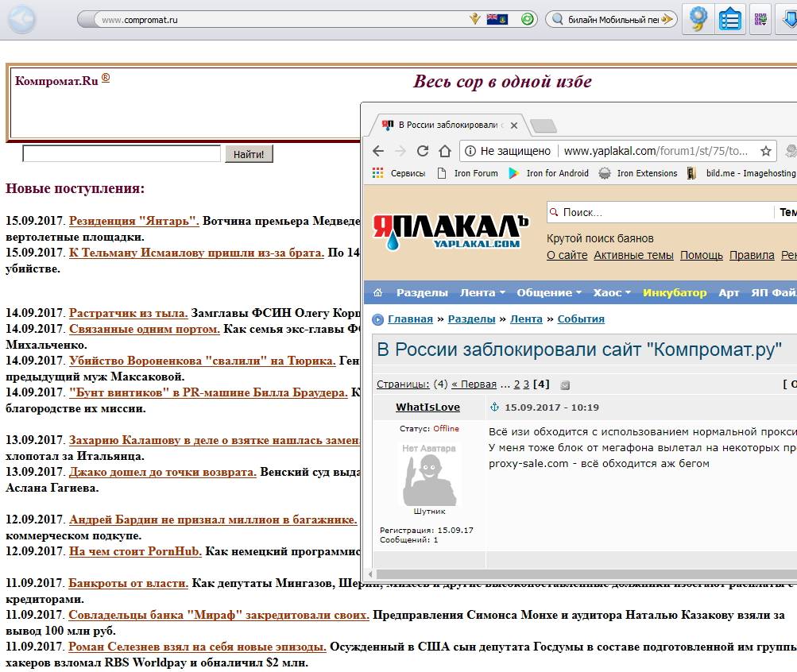Go back in the yaplakal browser window
This screenshot has width=797, height=672.
click(x=378, y=151)
